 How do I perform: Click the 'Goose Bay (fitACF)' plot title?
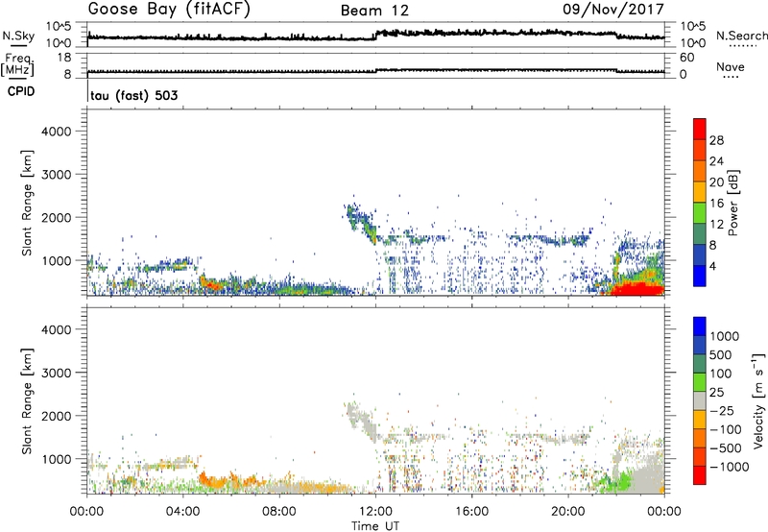coord(169,9)
